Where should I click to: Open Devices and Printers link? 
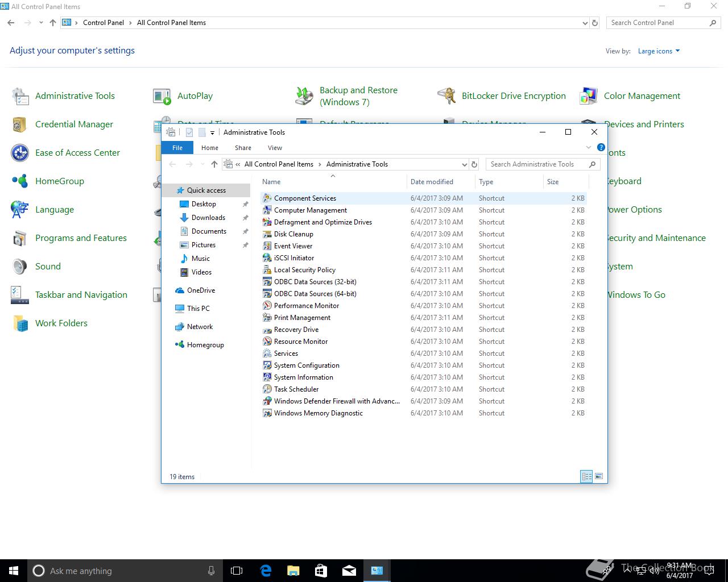pos(644,124)
